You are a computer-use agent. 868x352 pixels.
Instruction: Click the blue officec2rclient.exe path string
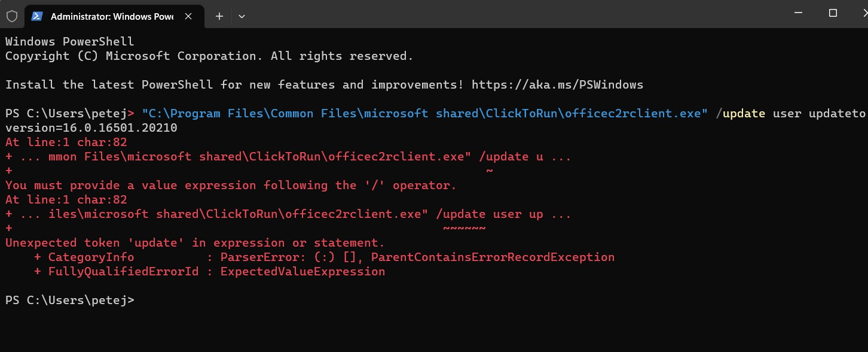coord(421,113)
